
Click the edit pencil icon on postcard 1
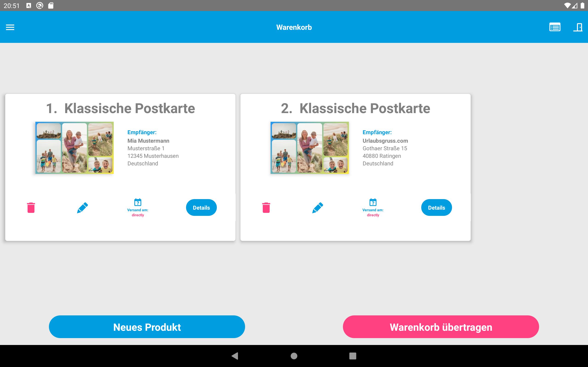pyautogui.click(x=82, y=207)
